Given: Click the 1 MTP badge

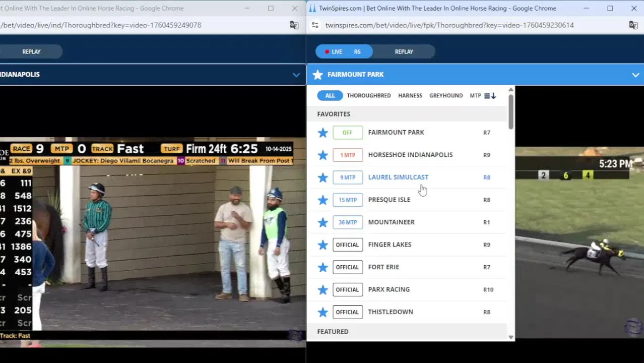Looking at the screenshot, I should pos(348,155).
